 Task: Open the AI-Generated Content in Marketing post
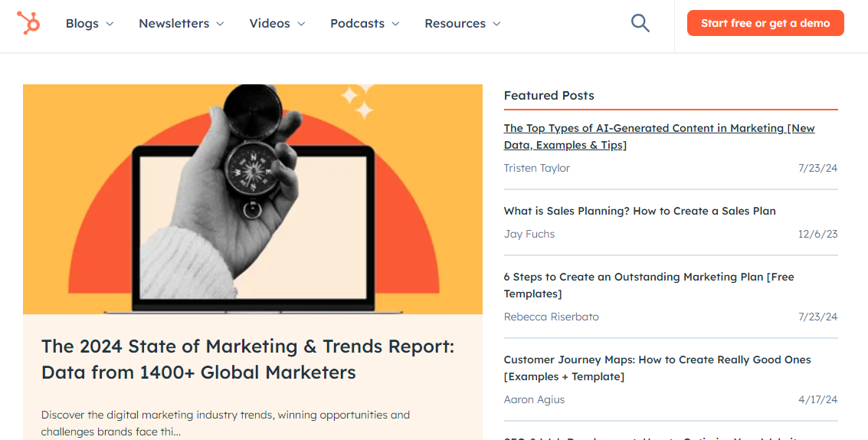659,136
